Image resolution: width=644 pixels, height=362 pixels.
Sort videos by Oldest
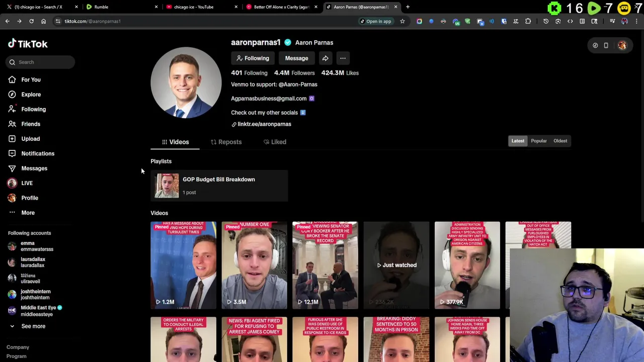pos(560,141)
